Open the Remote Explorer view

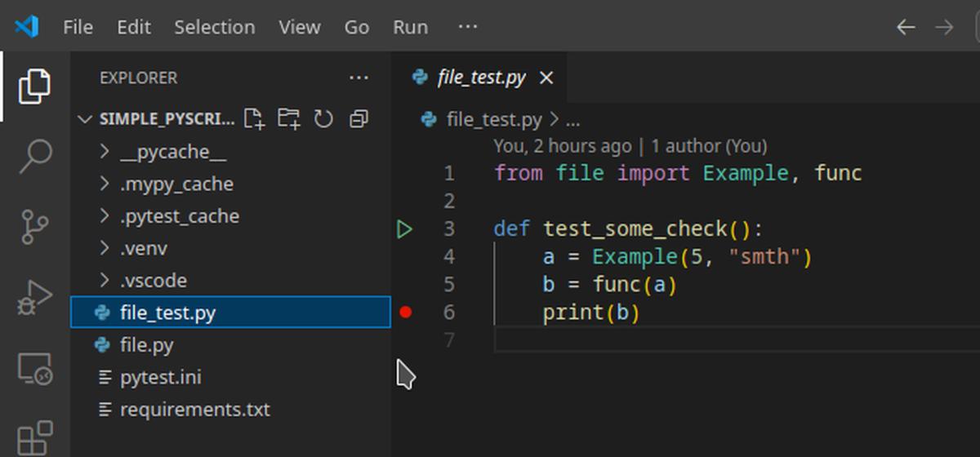[x=34, y=369]
